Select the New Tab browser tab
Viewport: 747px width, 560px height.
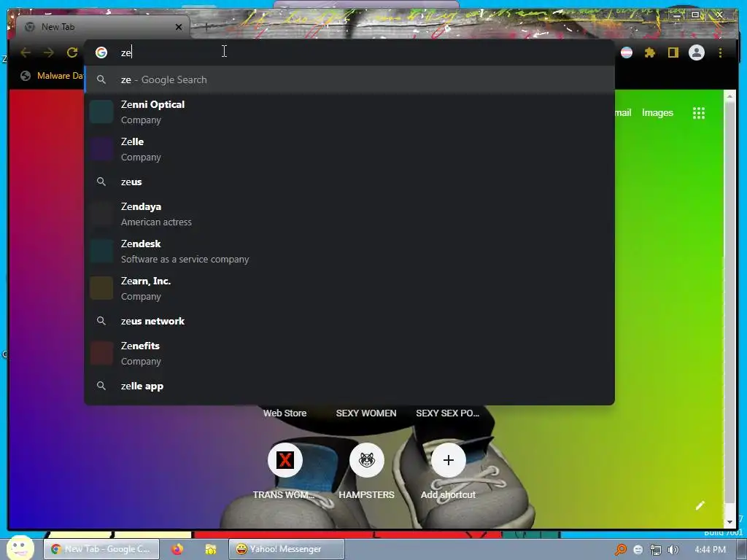tap(102, 27)
